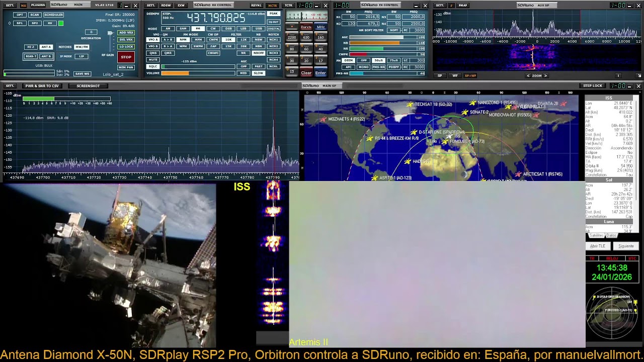Screen dimensions: 644x362
Task: Enable LO LOCK
Action: coord(126,47)
